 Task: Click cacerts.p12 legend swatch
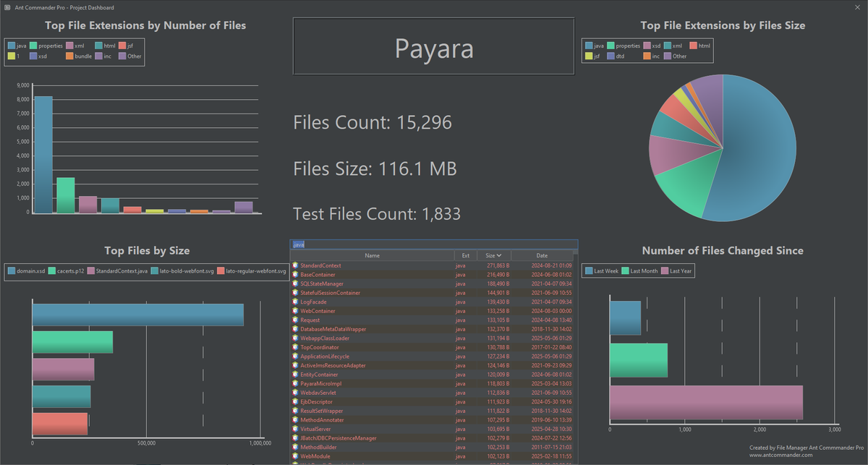pyautogui.click(x=52, y=271)
